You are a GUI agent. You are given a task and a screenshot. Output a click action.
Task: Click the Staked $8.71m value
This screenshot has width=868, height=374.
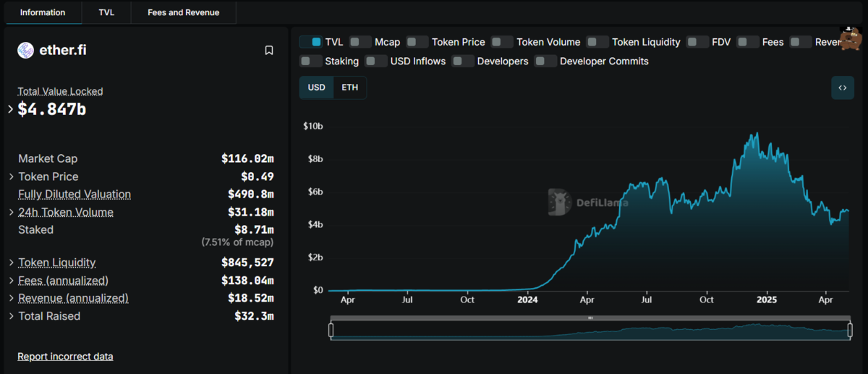tap(254, 229)
